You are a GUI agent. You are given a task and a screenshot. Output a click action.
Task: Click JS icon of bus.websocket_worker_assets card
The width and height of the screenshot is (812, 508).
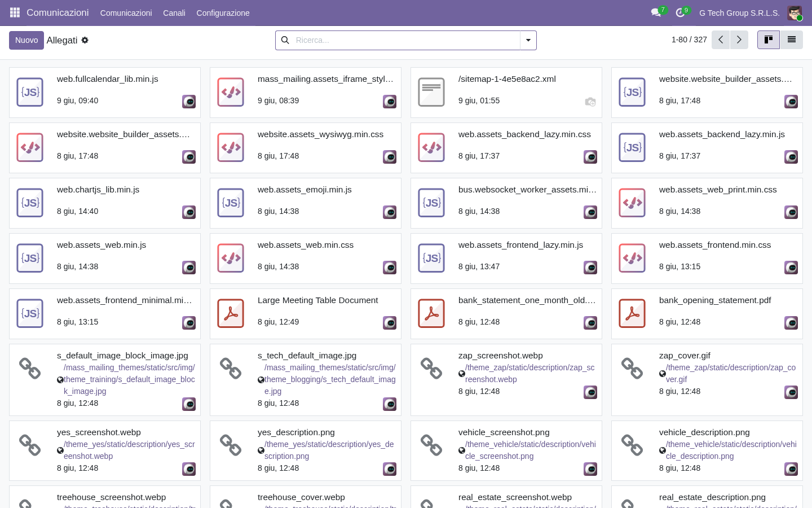(x=431, y=203)
